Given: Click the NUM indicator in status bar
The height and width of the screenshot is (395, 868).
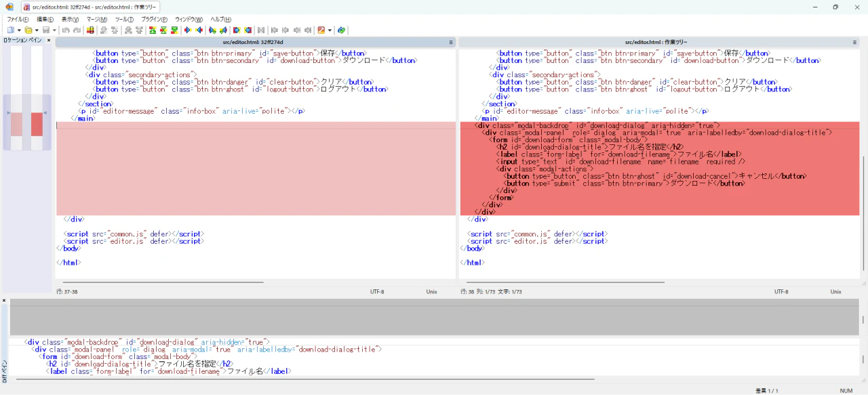Looking at the screenshot, I should pos(846,391).
